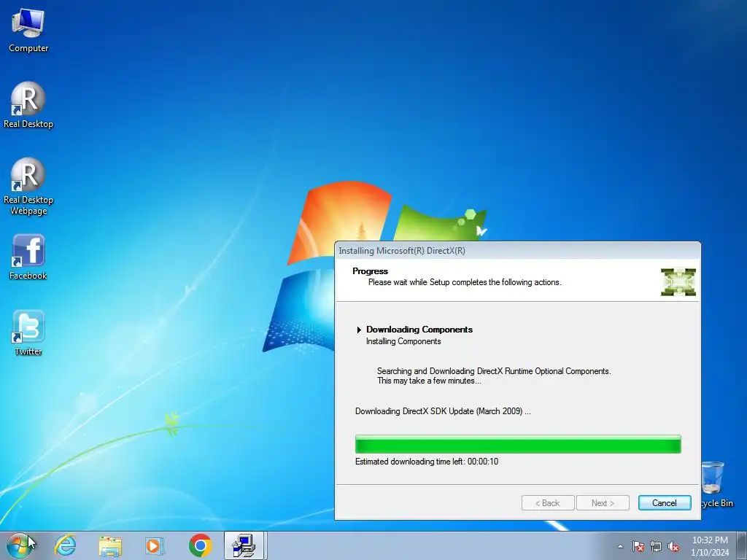Screen dimensions: 747x560
Task: Select the Real Desktop Webpage shortcut
Action: pyautogui.click(x=28, y=186)
